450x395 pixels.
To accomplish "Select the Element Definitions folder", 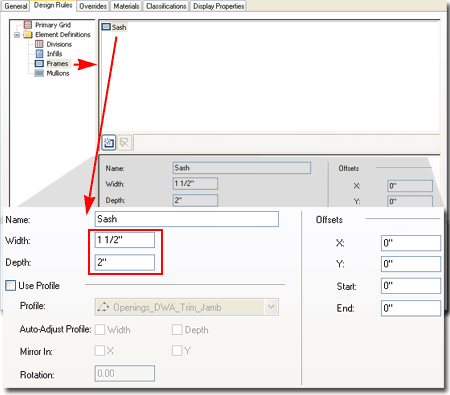I will [63, 35].
